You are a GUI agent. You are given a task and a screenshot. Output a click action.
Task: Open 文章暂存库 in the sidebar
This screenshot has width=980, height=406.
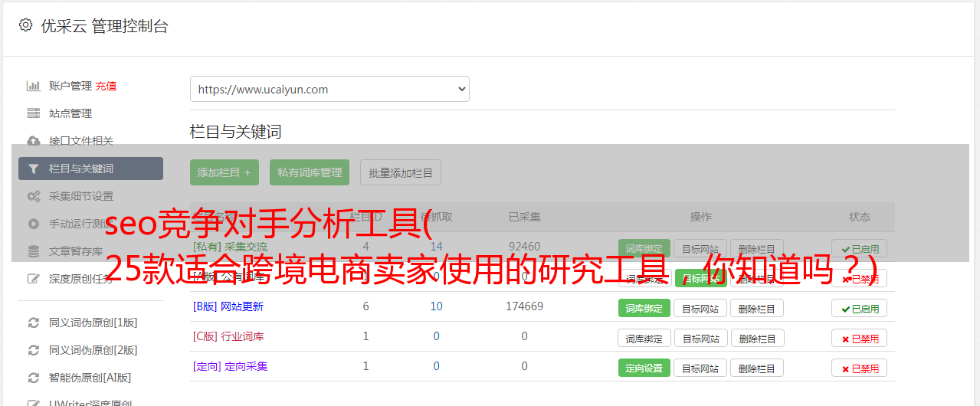(x=76, y=251)
